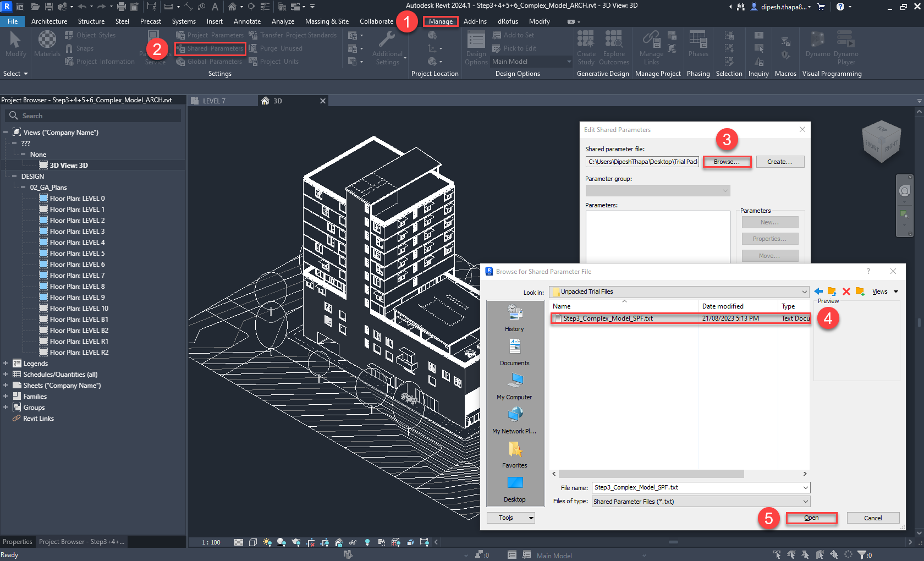Toggle shadows in the view control bar
The image size is (924, 561).
(280, 542)
